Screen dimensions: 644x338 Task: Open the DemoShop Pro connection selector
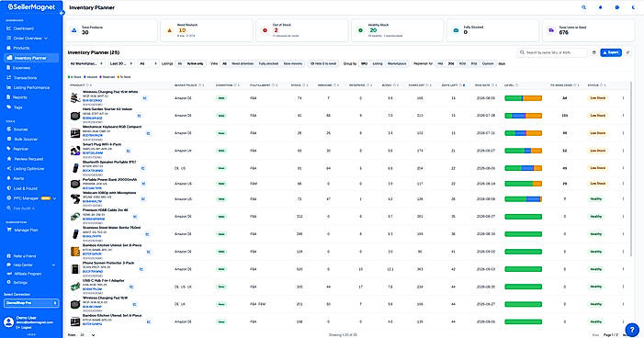pos(31,303)
